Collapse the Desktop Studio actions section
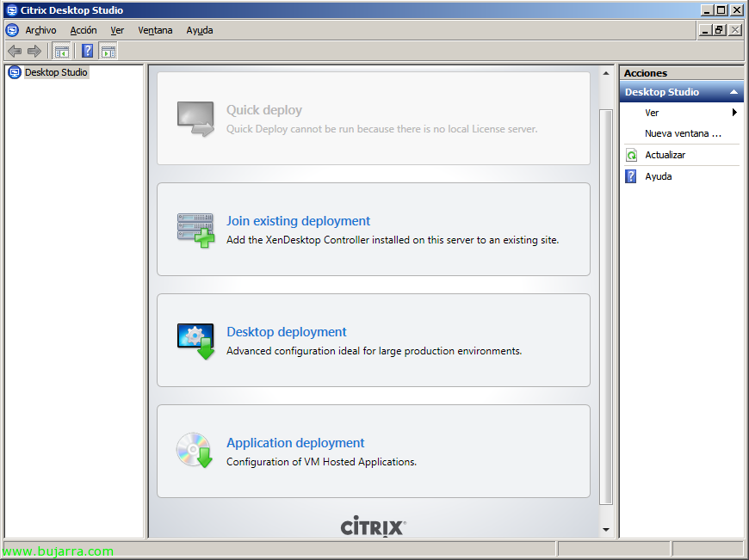The width and height of the screenshot is (749, 560). [x=734, y=92]
